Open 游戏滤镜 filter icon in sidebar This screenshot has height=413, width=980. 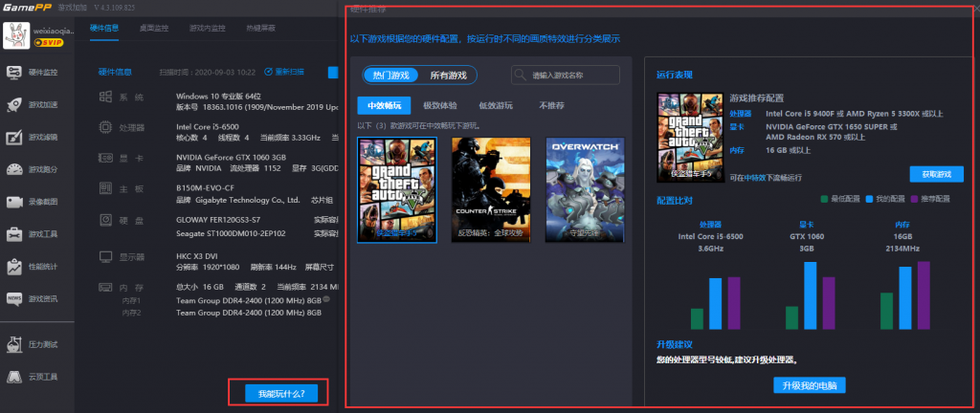coord(14,137)
